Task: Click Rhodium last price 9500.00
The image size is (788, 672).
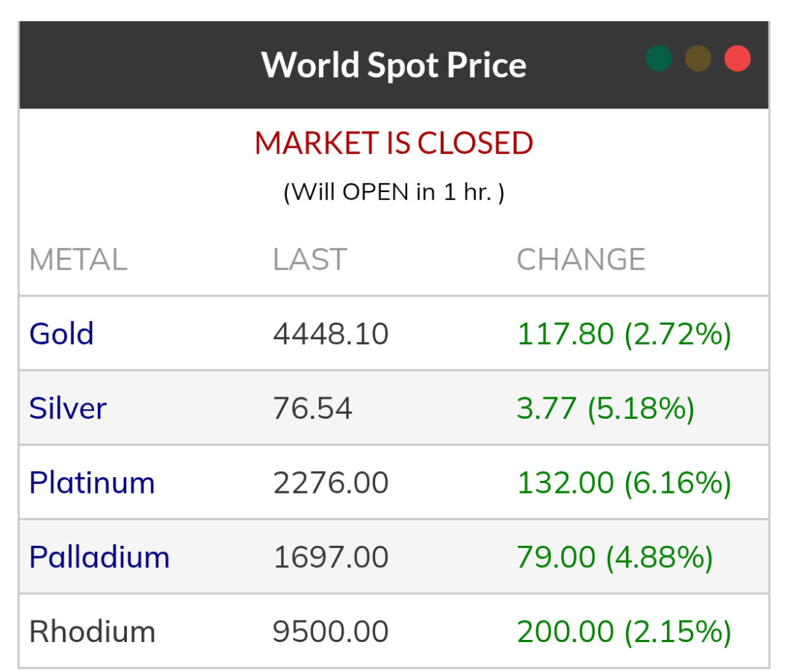Action: (331, 632)
